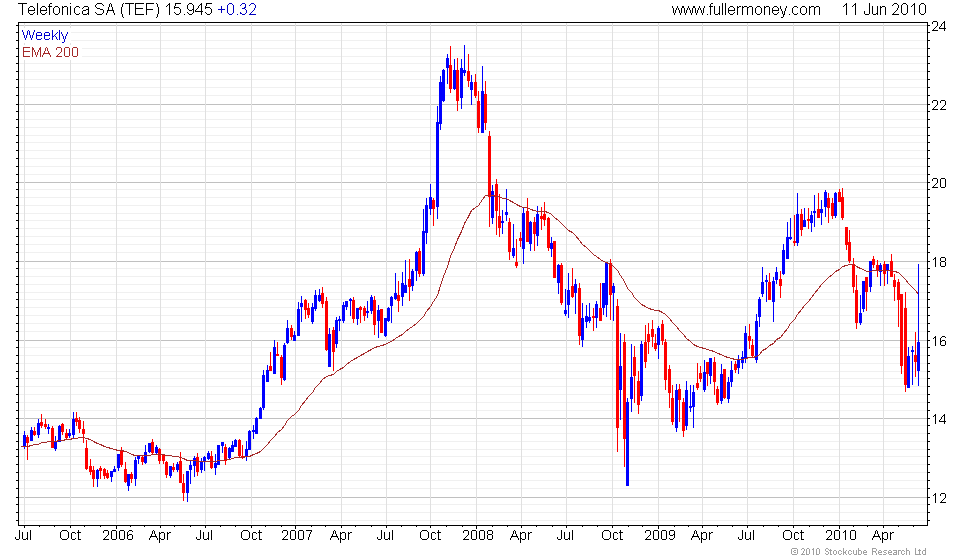Click the blue +0.32 change value

click(237, 9)
